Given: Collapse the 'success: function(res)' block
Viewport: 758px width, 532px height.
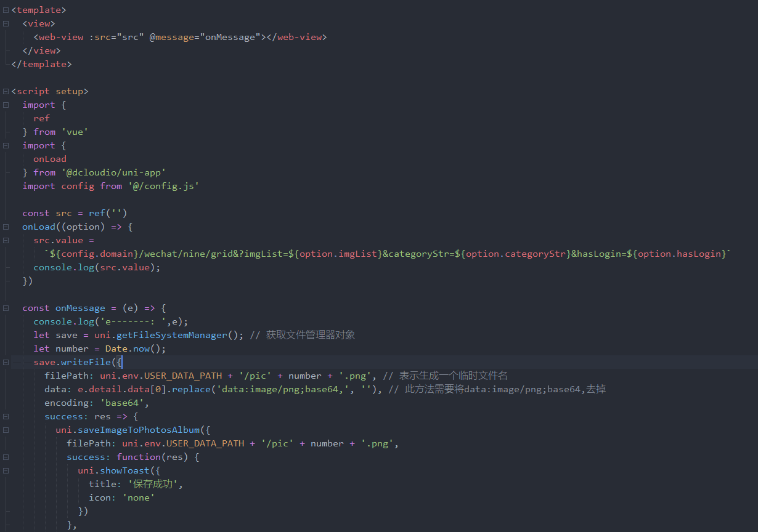Looking at the screenshot, I should tap(6, 457).
